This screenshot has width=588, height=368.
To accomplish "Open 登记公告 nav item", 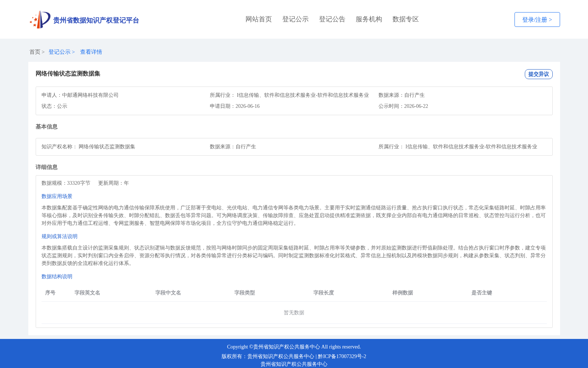I will pyautogui.click(x=332, y=19).
